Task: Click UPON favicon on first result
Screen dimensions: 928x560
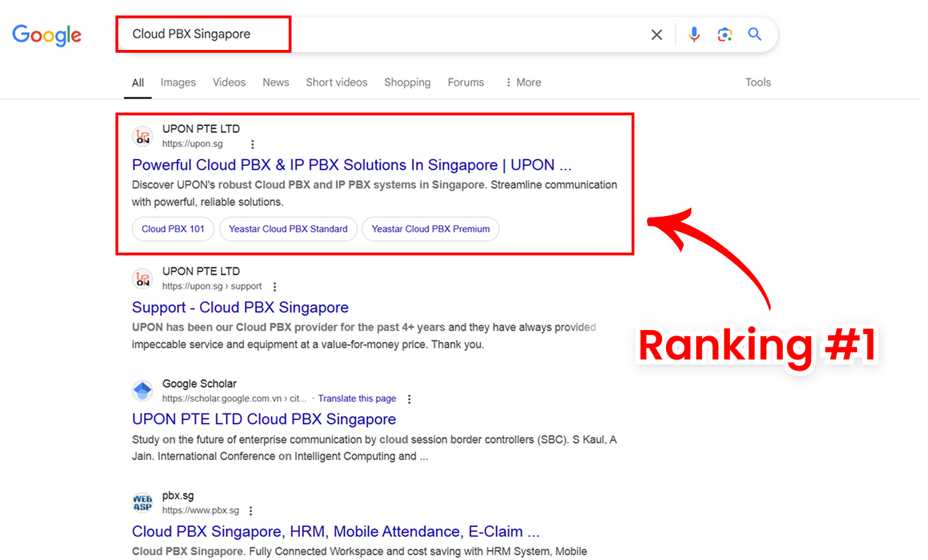Action: pyautogui.click(x=143, y=136)
